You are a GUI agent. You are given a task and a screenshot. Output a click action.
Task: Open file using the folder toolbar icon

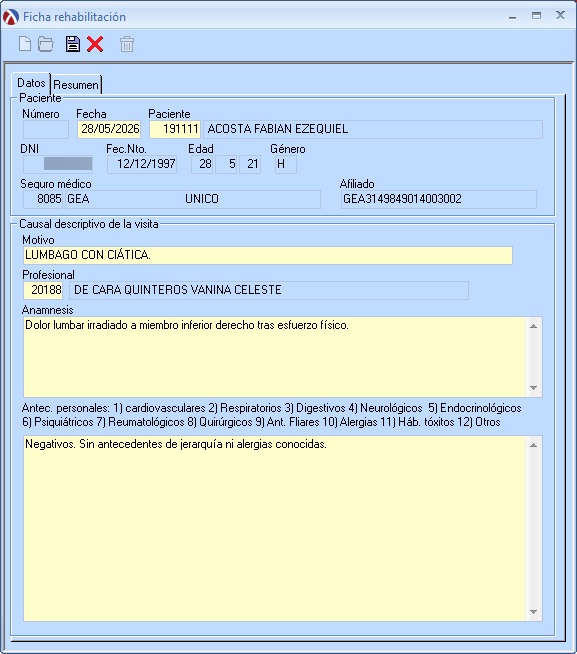pos(45,44)
